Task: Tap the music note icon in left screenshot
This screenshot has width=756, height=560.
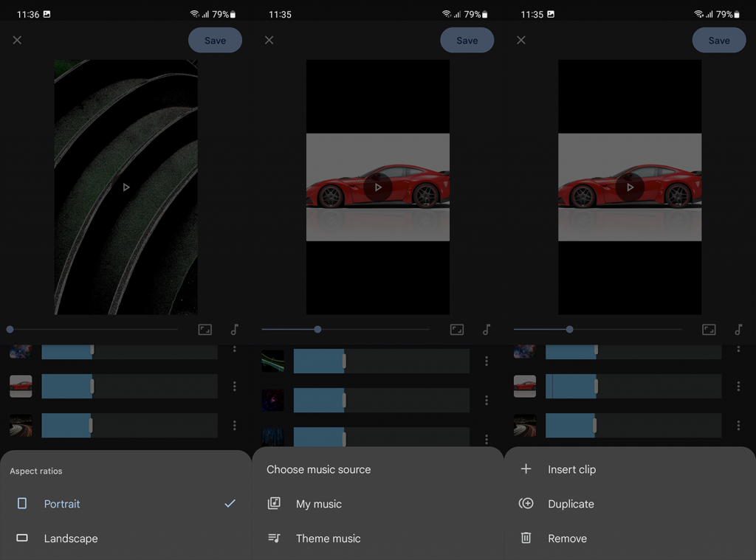Action: pos(235,330)
